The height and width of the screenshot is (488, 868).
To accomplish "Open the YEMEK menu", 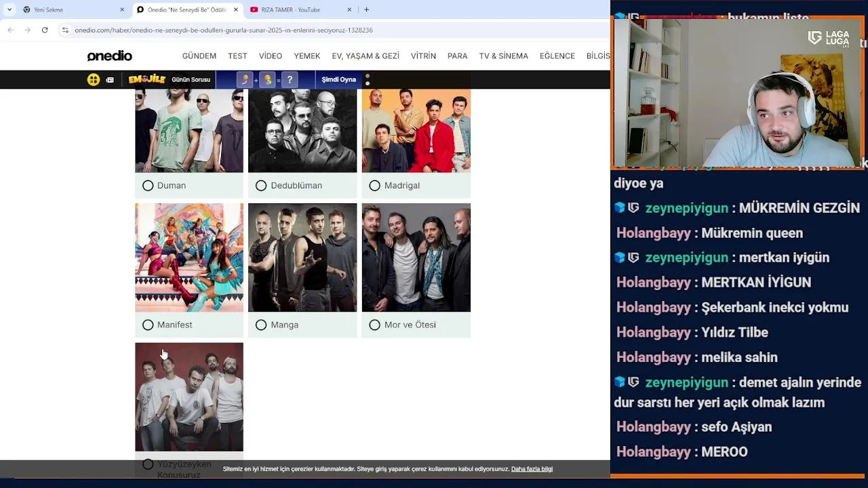I will tap(307, 56).
